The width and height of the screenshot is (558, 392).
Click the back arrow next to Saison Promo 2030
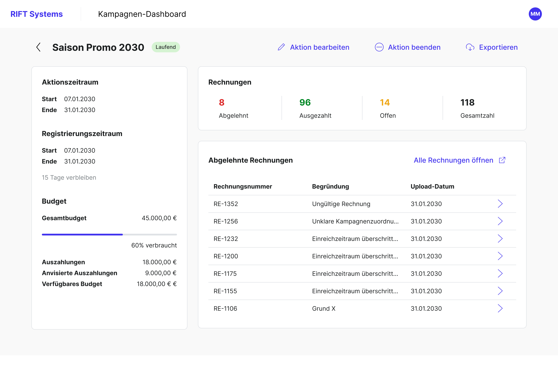click(38, 47)
